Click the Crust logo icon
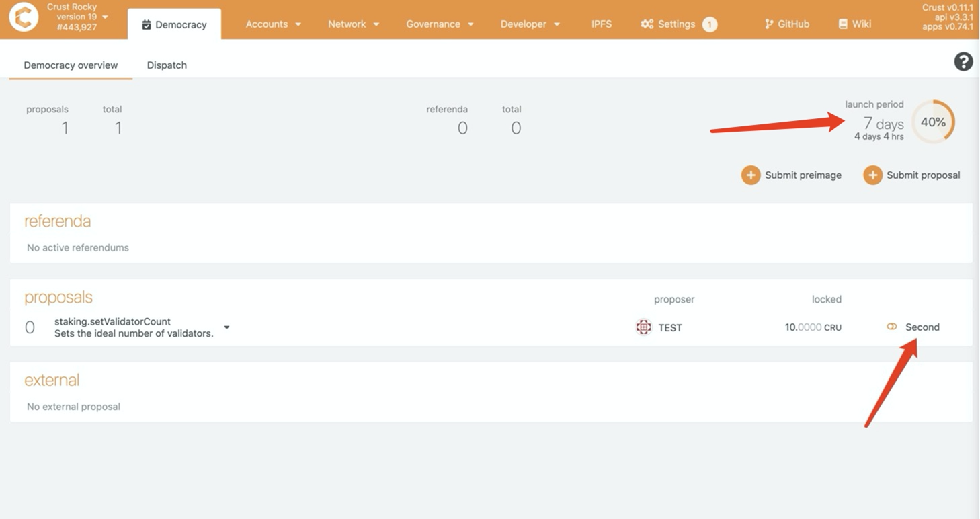Viewport: 980px width, 519px height. coord(24,18)
